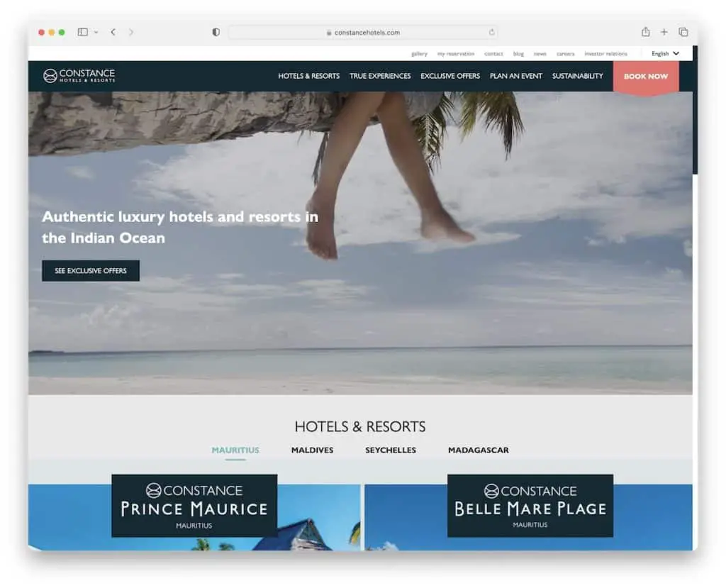Open the Safari share menu
This screenshot has height=588, width=726.
[645, 31]
